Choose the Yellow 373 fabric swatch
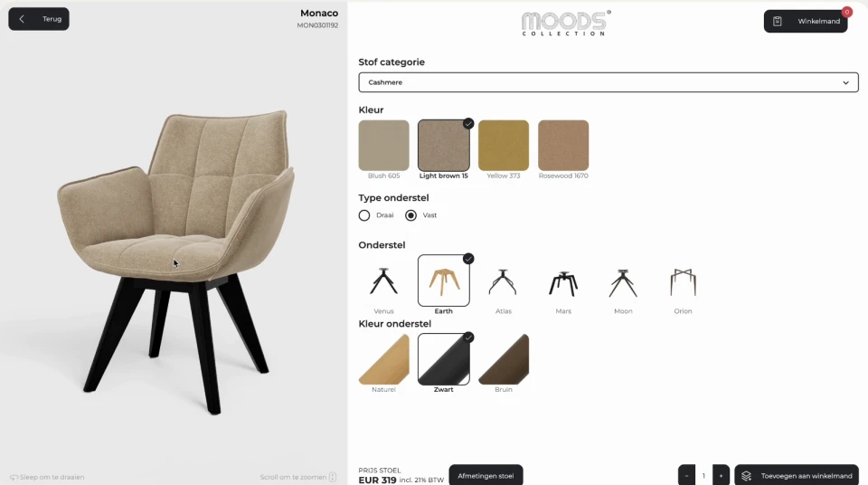Image resolution: width=868 pixels, height=485 pixels. tap(504, 145)
